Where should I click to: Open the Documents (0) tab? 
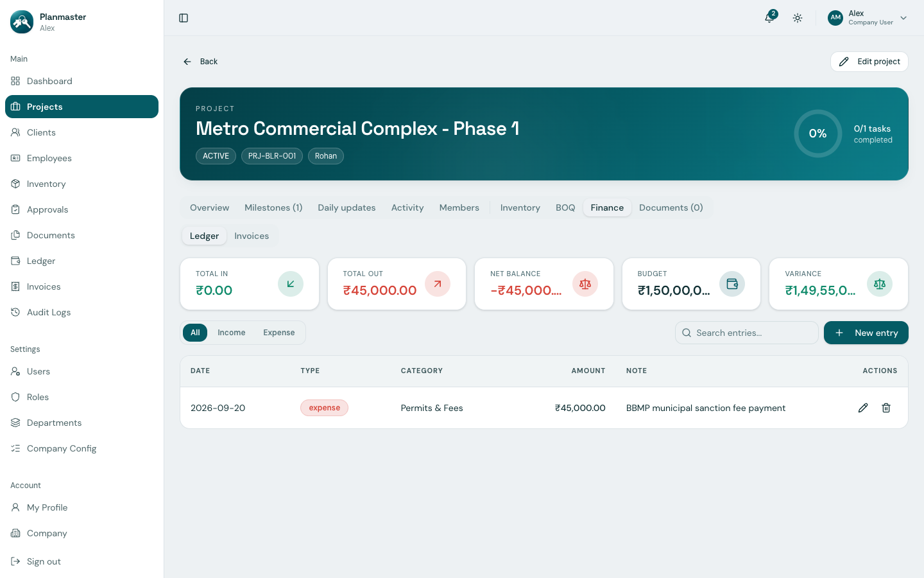tap(671, 207)
